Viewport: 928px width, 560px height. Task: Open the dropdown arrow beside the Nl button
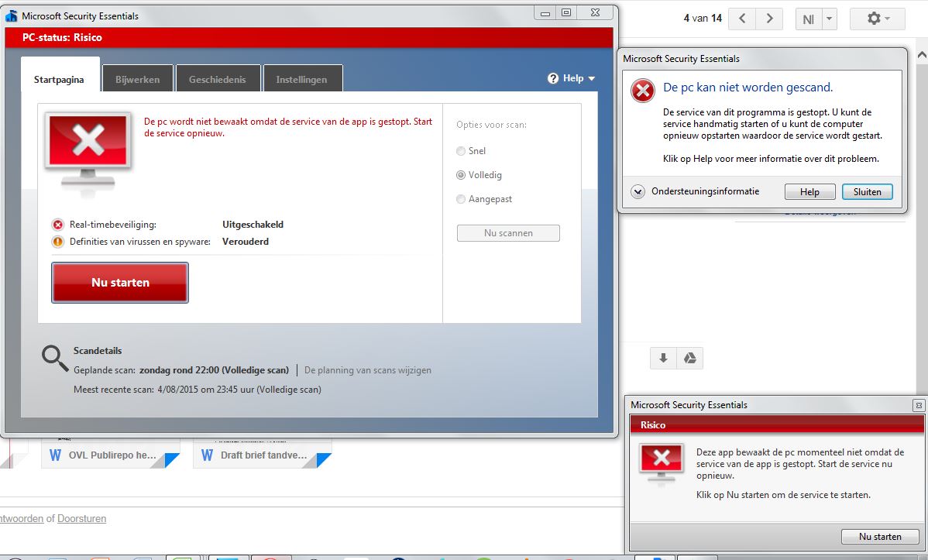point(829,19)
